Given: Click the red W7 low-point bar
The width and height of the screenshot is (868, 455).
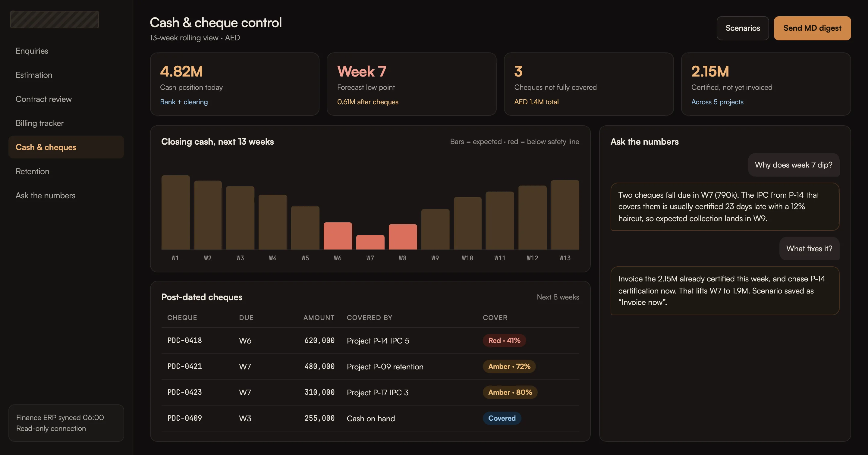Looking at the screenshot, I should 370,242.
